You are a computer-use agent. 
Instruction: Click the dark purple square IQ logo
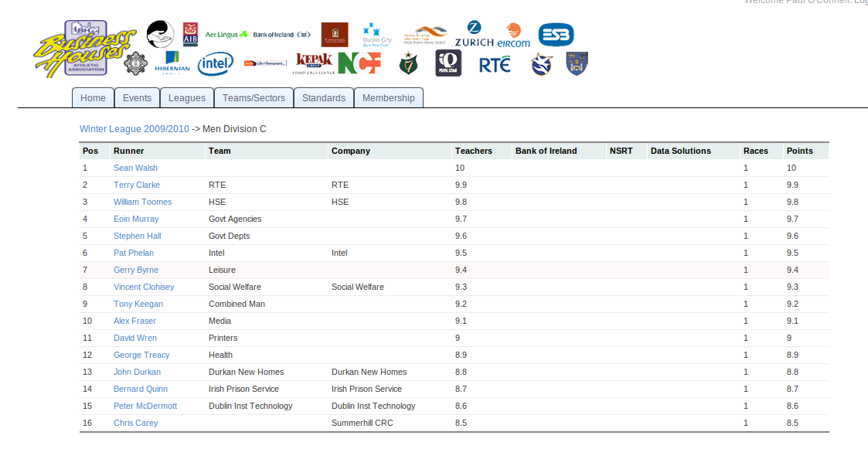pos(448,63)
